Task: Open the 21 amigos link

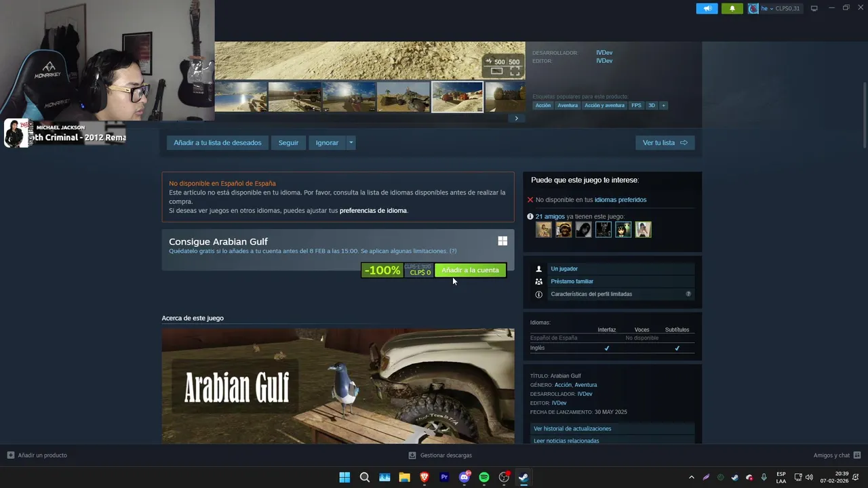Action: click(550, 217)
